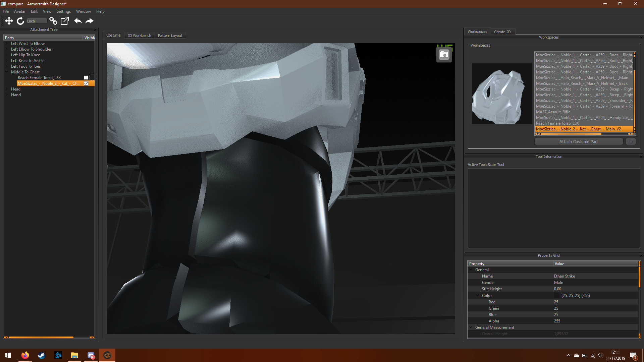The image size is (644, 362).
Task: Open the network status tray icon
Action: point(593,355)
